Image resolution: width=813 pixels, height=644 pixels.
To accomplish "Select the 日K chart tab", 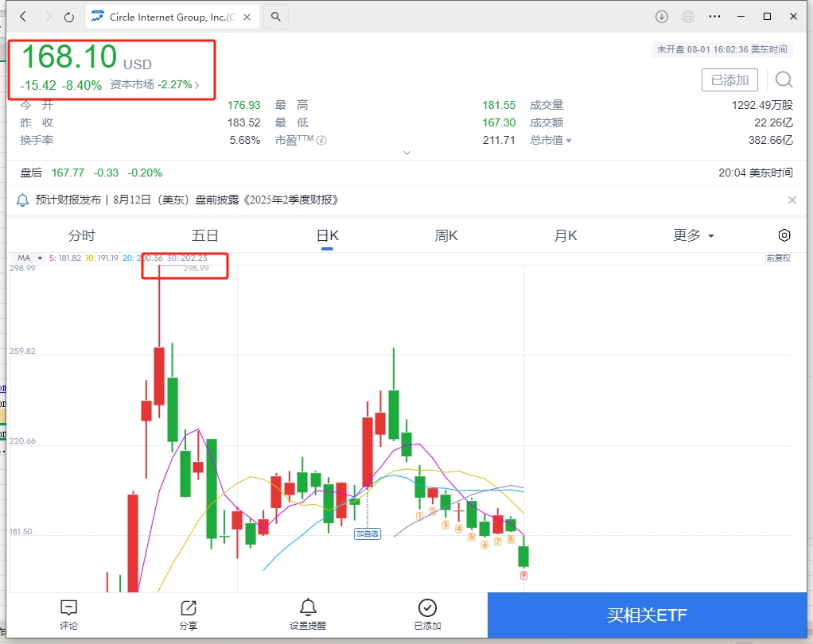I will pyautogui.click(x=327, y=236).
